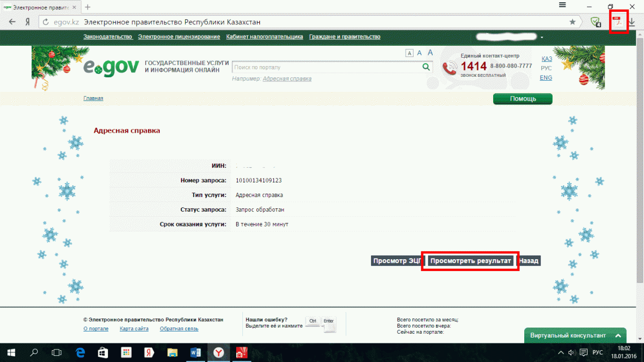This screenshot has width=644, height=362.
Task: Open the Protect shield extension icon
Action: [x=595, y=21]
